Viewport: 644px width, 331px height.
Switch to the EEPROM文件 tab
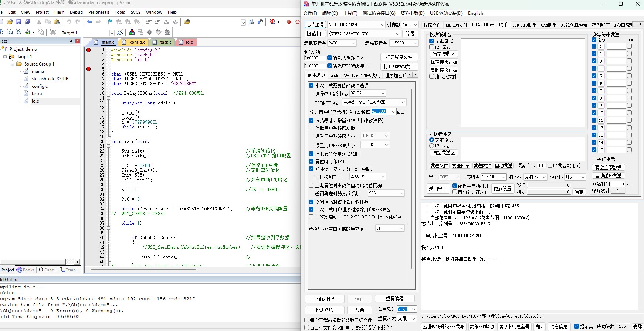pyautogui.click(x=457, y=25)
